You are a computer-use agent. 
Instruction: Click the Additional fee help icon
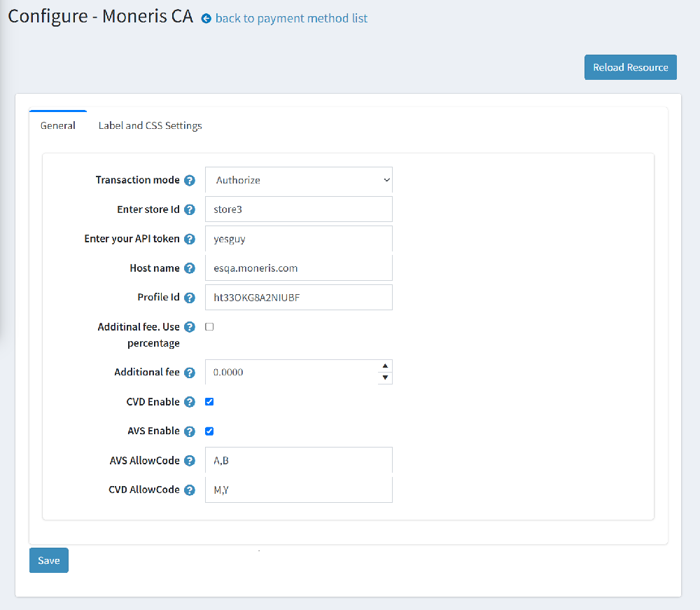[x=190, y=372]
